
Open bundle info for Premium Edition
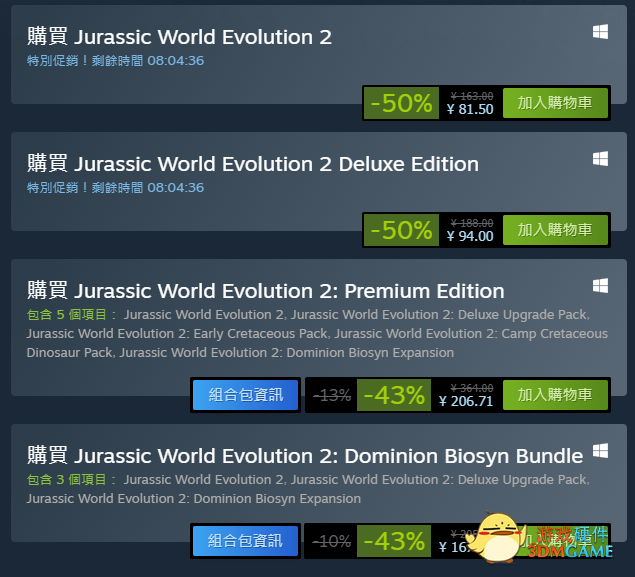(x=245, y=395)
